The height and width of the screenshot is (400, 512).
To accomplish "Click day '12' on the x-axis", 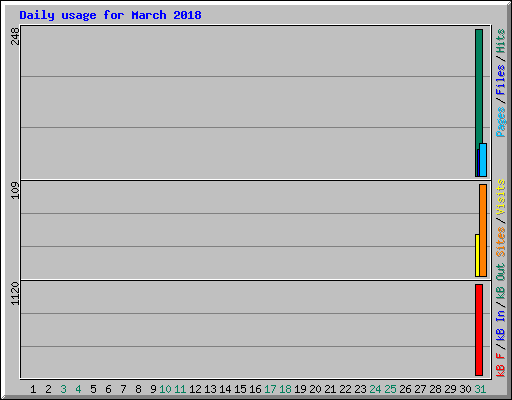I will pos(195,389).
